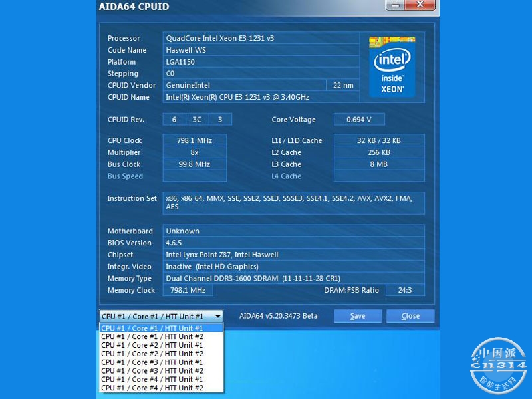
Task: Minimize the AIDA64 CPUID window
Action: pos(395,5)
